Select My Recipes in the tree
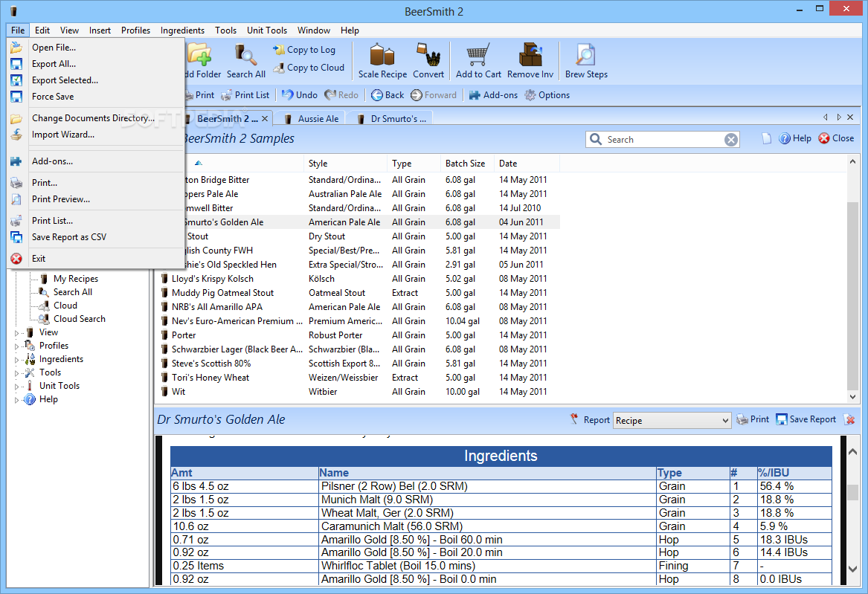Screen dimensions: 868x594 (x=75, y=279)
